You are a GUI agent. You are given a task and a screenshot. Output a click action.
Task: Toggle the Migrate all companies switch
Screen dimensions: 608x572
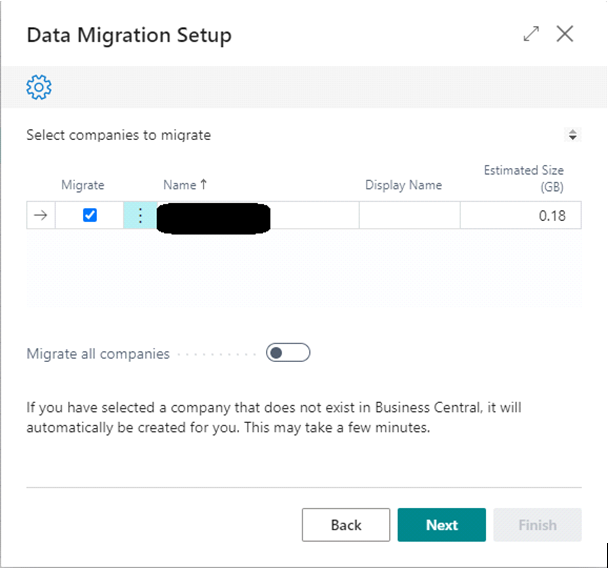click(288, 353)
